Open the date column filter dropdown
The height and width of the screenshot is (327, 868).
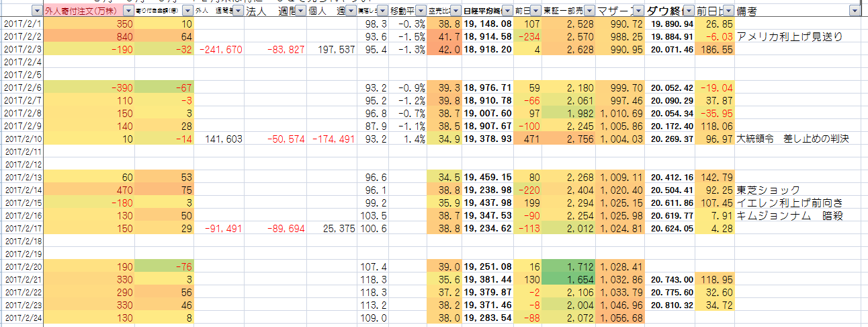point(36,11)
